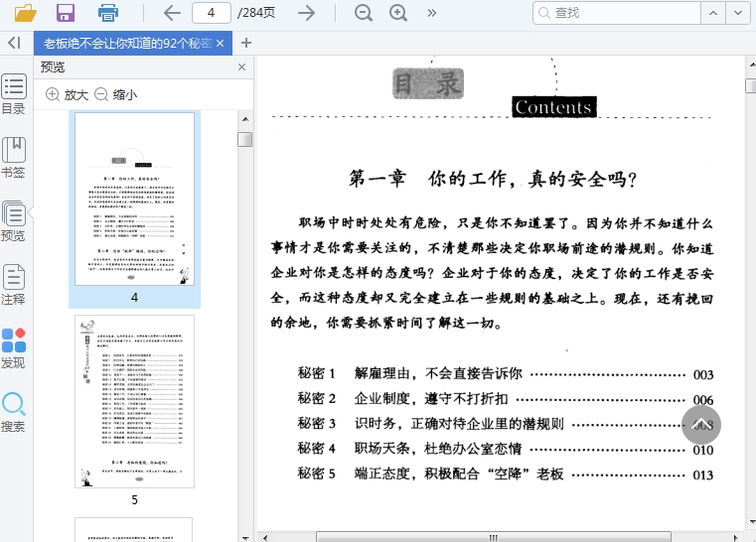Viewport: 756px width, 542px height.
Task: Find the previous search result with the up chevron
Action: tap(713, 13)
